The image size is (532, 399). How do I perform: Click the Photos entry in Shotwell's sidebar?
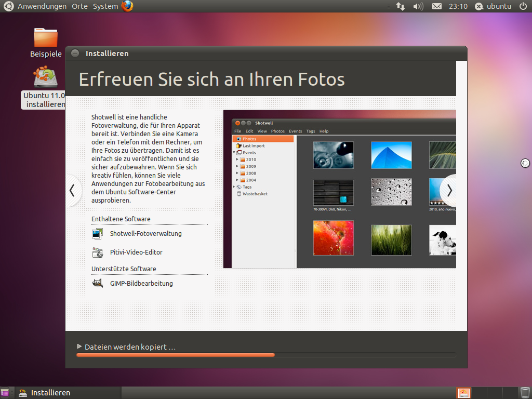point(249,139)
